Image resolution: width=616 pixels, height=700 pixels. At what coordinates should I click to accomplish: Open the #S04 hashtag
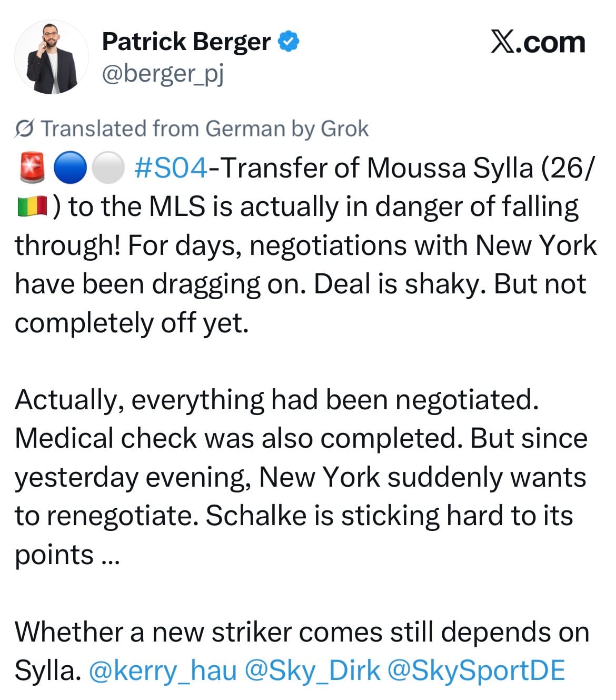pyautogui.click(x=171, y=169)
